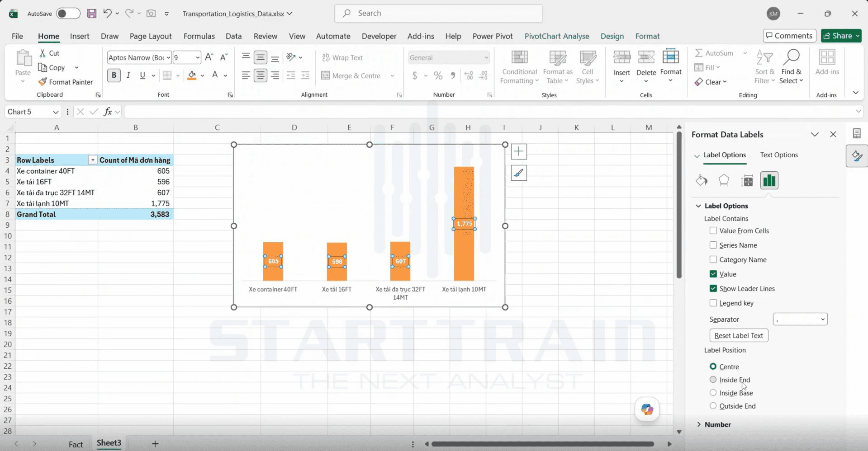Switch to Text Options tab
The height and width of the screenshot is (451, 868).
(779, 155)
